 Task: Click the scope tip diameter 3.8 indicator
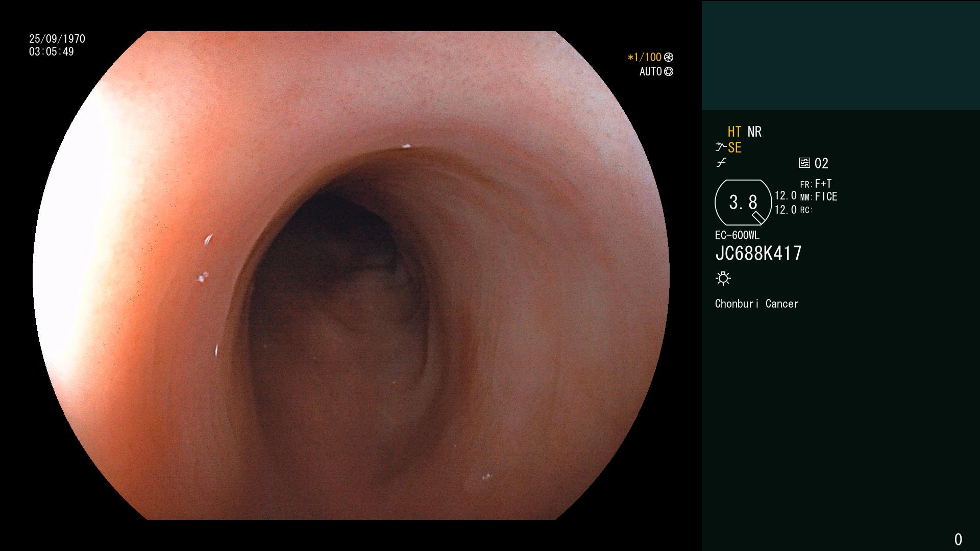743,203
